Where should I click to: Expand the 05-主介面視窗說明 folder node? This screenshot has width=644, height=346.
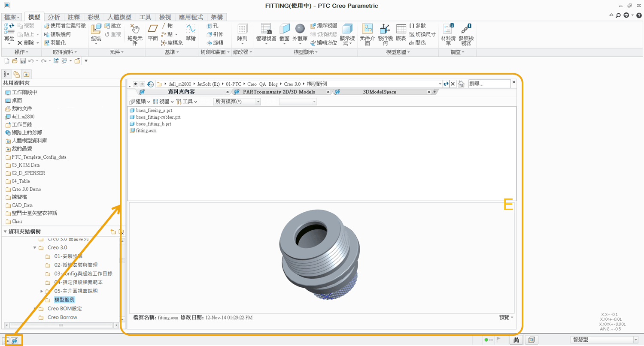point(42,291)
